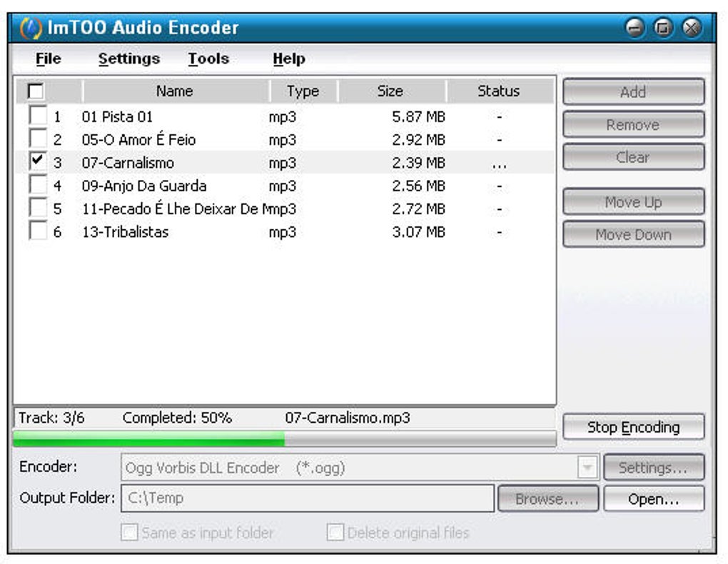Viewport: 728px width, 564px height.
Task: Click the Completed: 50% status text
Action: click(177, 418)
